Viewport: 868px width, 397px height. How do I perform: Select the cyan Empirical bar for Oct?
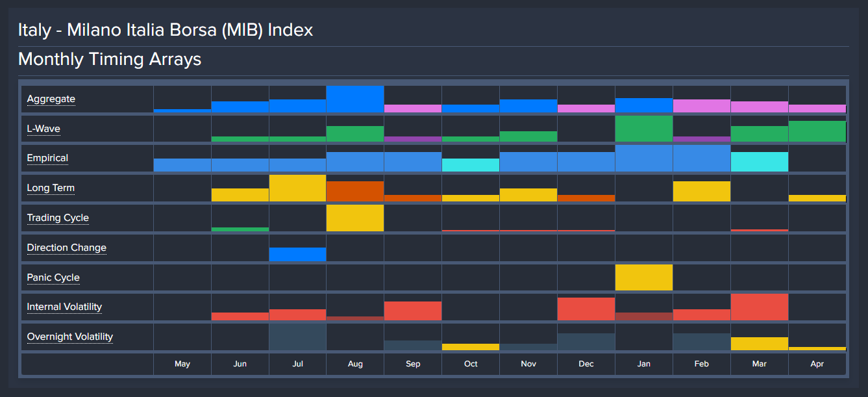tap(471, 165)
